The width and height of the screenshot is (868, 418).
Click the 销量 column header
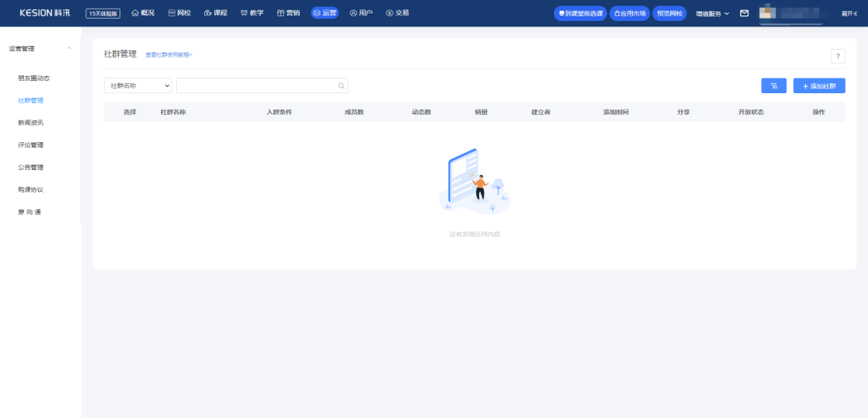pyautogui.click(x=481, y=112)
